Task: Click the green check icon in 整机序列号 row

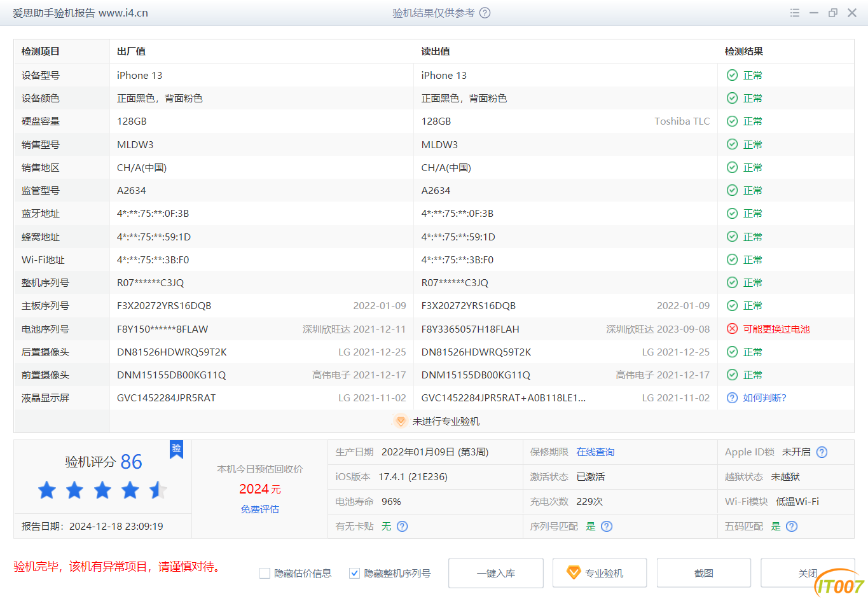Action: point(732,282)
